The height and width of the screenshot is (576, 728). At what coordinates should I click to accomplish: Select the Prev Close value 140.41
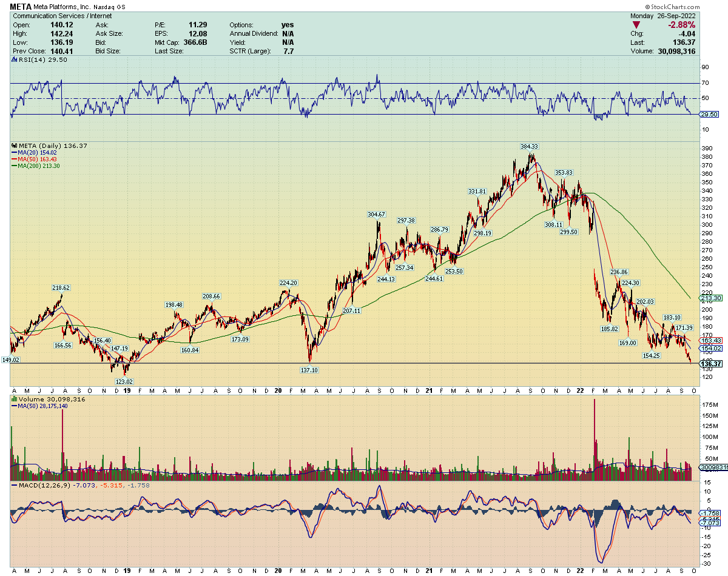coord(61,51)
